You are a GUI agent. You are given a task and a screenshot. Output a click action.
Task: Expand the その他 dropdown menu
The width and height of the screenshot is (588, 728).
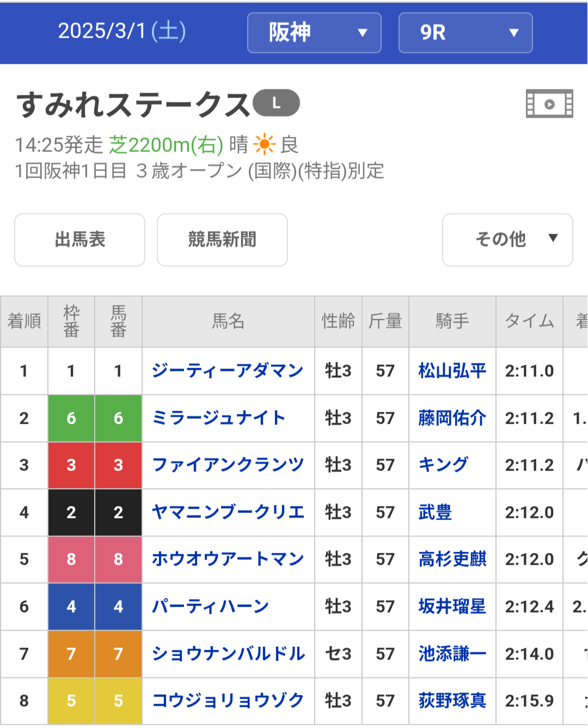point(507,240)
